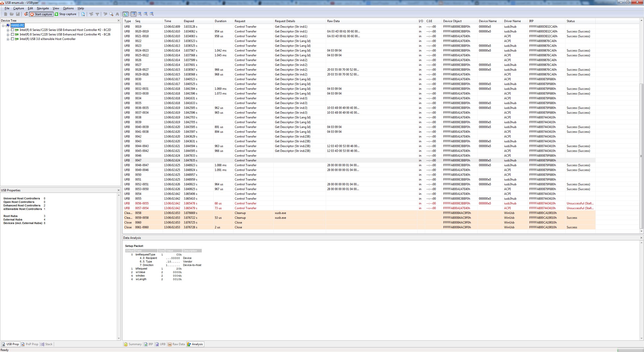
Task: Select the Stop capture icon
Action: coord(56,14)
